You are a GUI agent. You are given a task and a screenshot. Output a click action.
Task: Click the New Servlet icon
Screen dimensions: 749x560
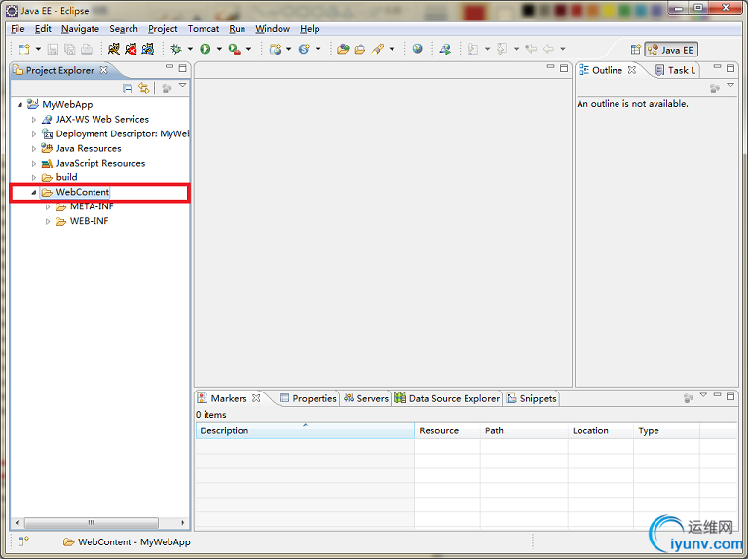304,49
